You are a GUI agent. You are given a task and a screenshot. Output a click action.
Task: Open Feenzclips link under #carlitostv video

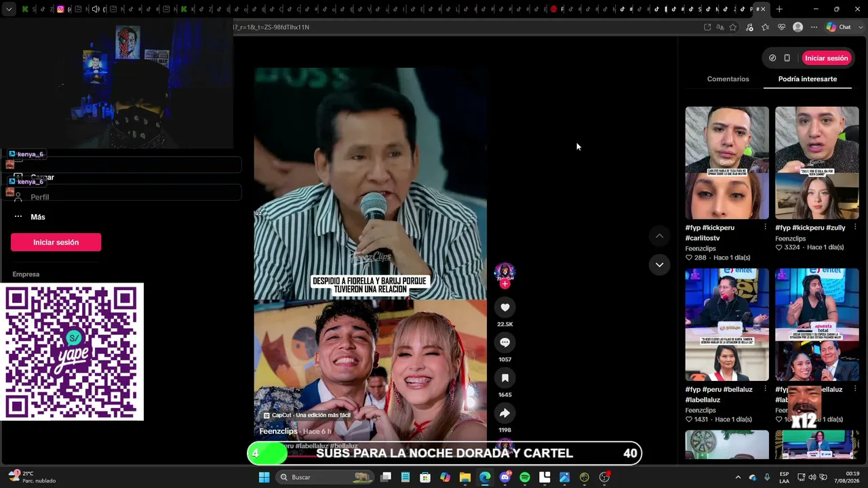[x=701, y=249]
